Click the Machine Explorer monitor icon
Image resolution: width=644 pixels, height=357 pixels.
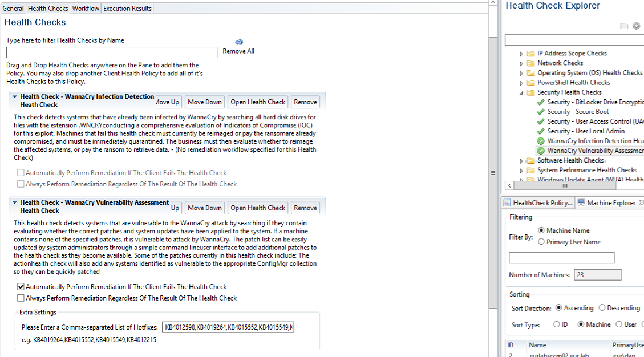[580, 203]
